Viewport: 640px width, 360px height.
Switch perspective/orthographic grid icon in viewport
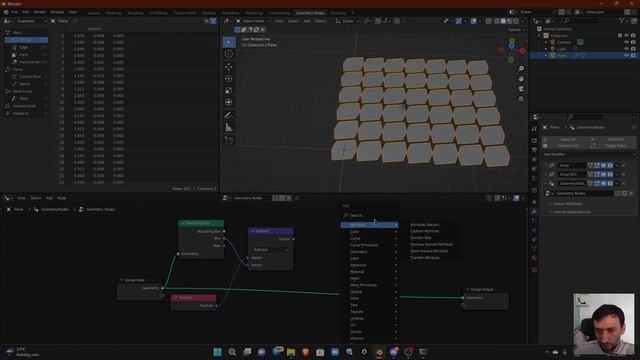521,99
